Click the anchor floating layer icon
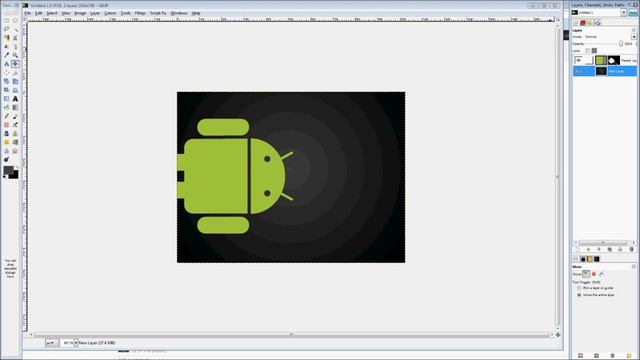Image resolution: width=640 pixels, height=360 pixels. [620, 249]
